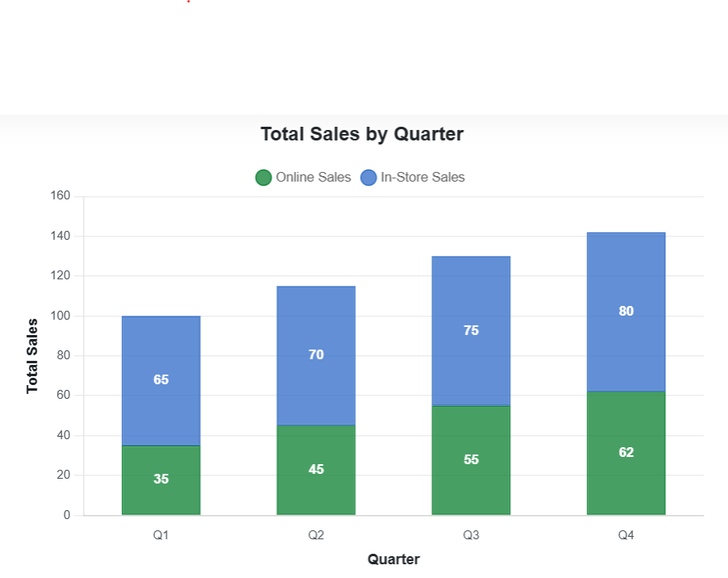Click the 160 y-axis tick label
The image size is (728, 578).
pos(61,195)
